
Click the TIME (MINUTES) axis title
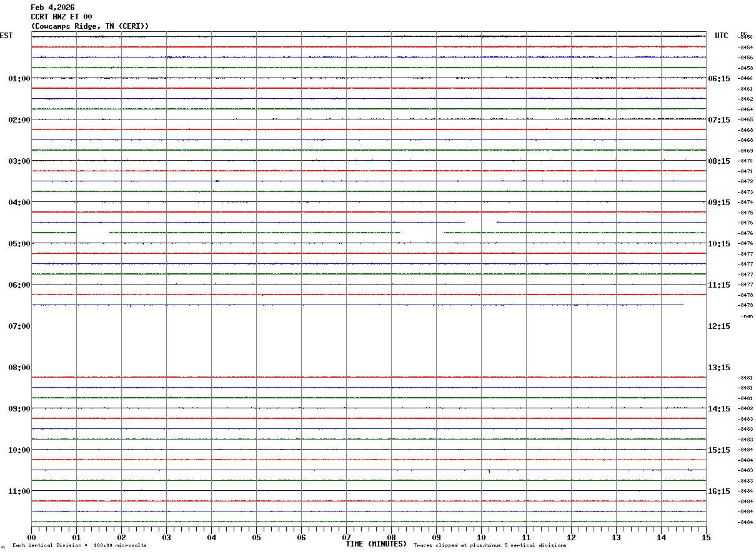coord(376,544)
